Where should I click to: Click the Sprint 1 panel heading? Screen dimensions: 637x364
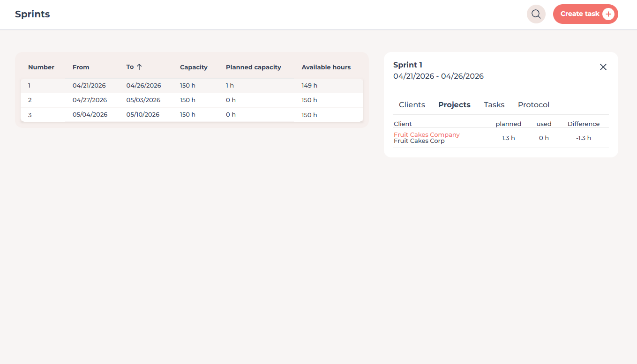(x=408, y=65)
